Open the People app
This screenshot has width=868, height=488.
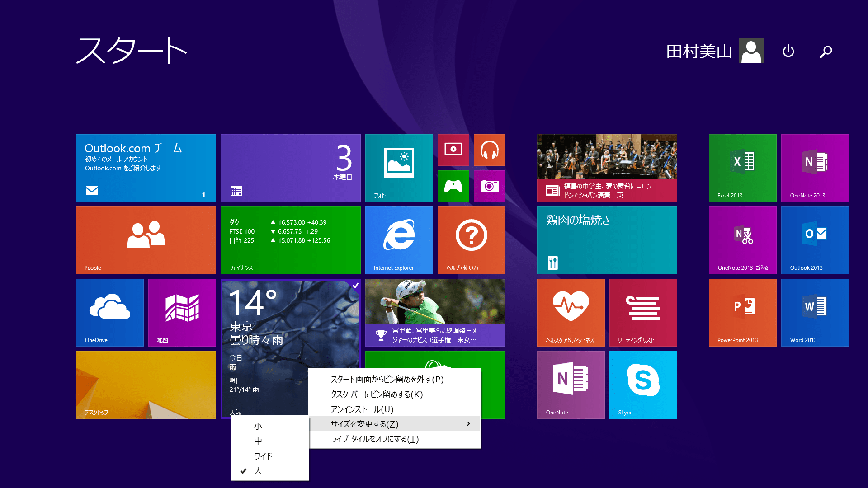[146, 240]
